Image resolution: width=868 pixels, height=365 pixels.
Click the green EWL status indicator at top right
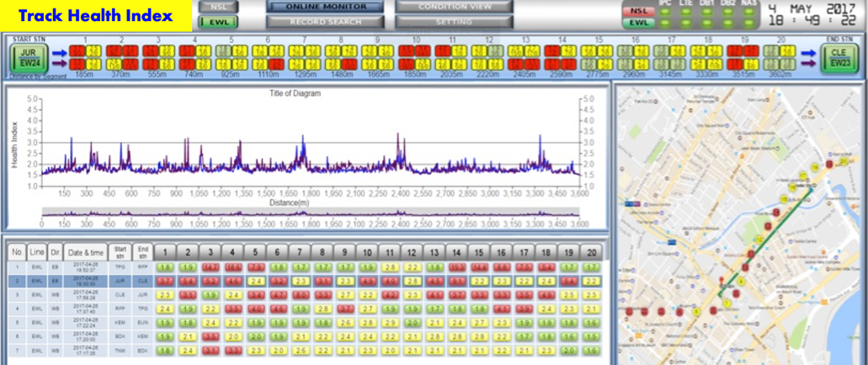pos(638,24)
